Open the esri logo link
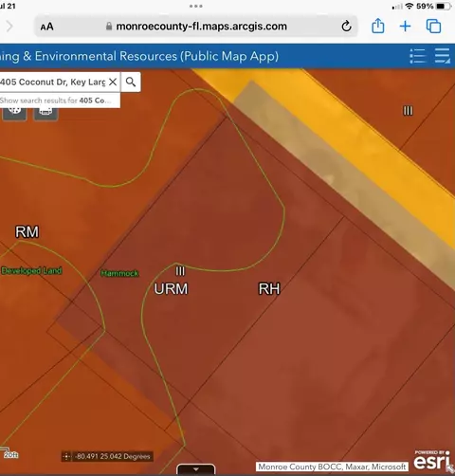This screenshot has height=476, width=455. pyautogui.click(x=431, y=461)
